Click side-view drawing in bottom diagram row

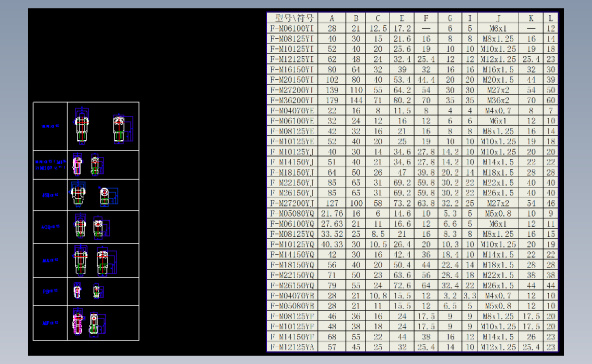97,324
